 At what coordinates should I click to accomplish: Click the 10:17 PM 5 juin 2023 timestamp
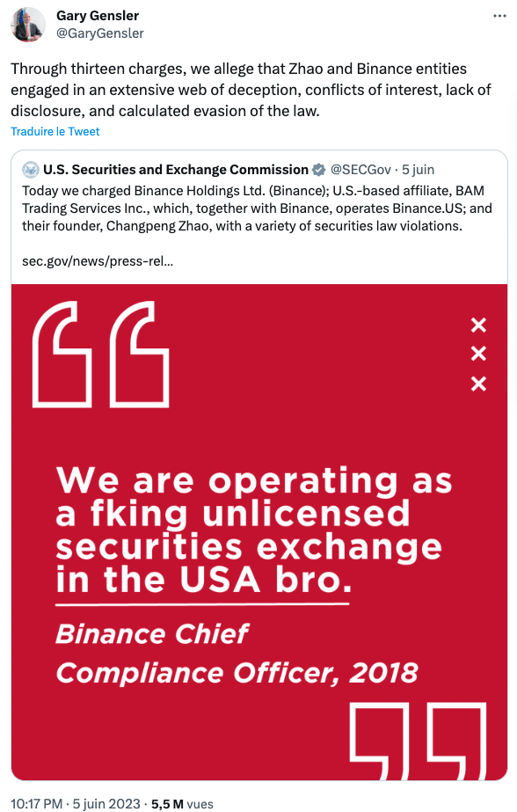coord(76,803)
